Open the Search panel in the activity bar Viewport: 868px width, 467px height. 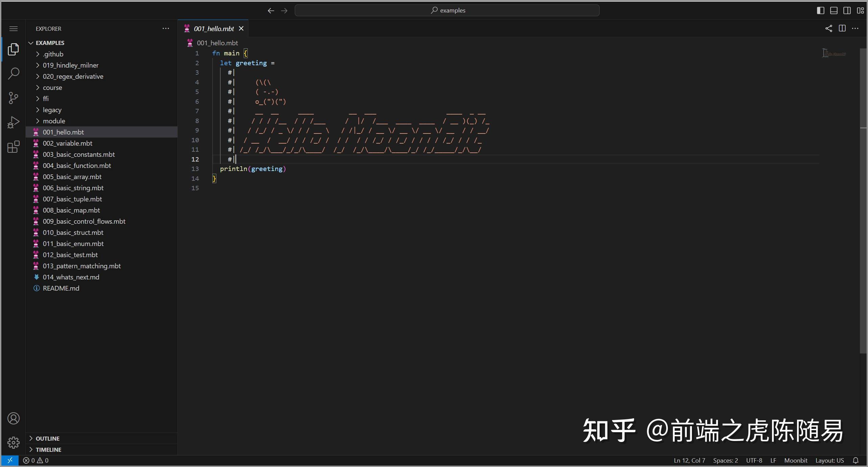[13, 73]
